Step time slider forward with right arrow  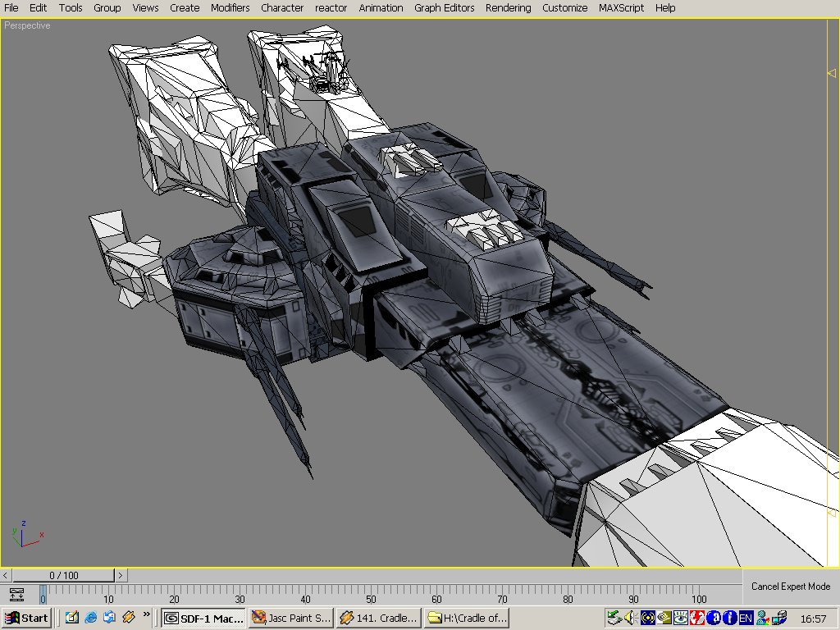(x=121, y=575)
